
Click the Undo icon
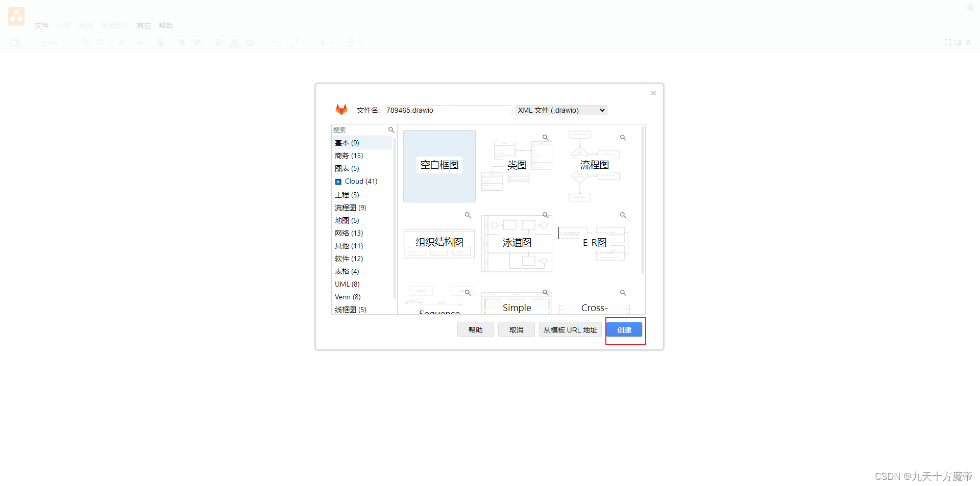122,43
